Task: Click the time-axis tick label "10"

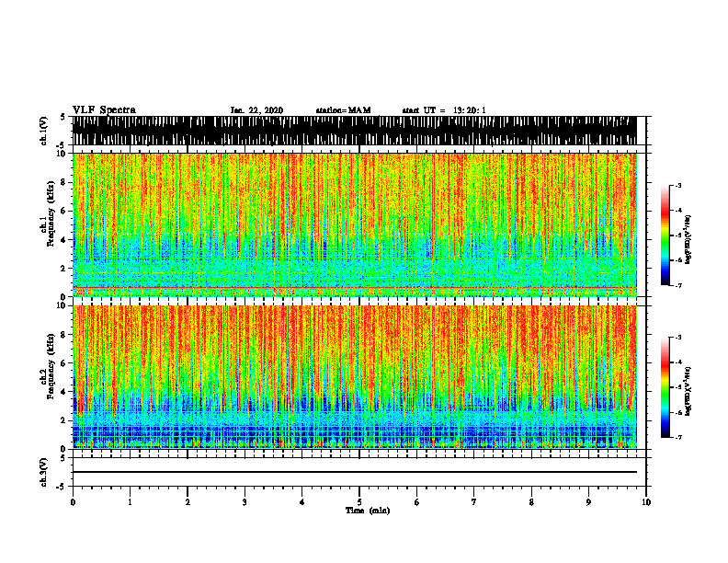Action: (x=646, y=502)
